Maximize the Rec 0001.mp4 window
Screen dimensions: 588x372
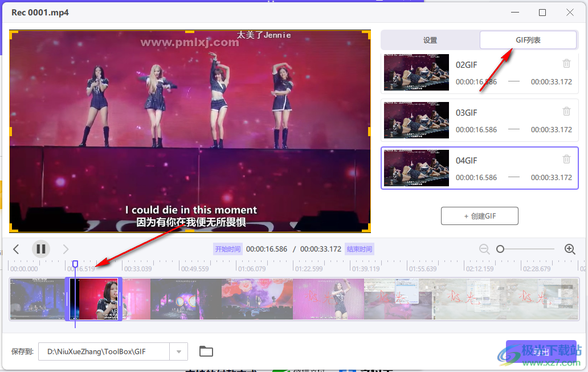click(x=542, y=13)
